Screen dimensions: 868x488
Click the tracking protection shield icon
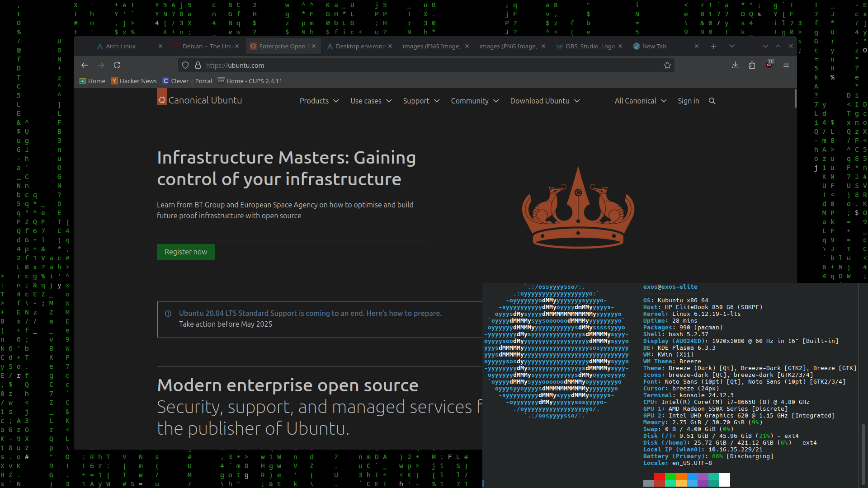click(185, 65)
